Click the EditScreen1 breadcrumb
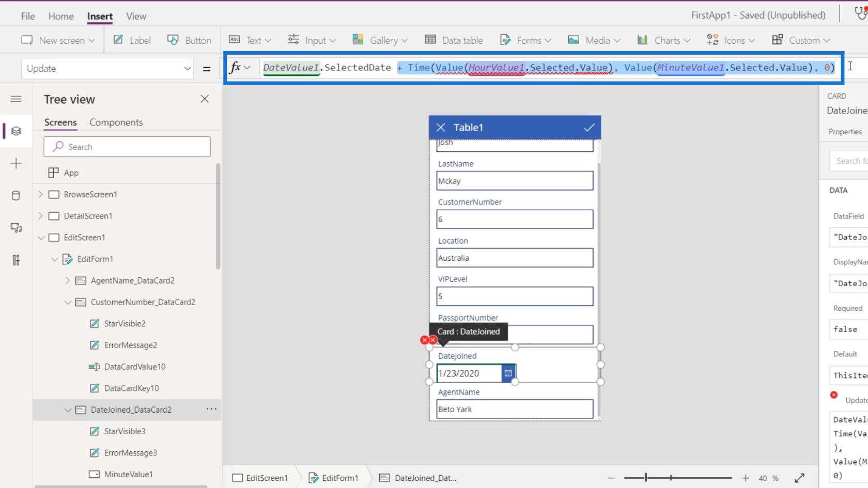The width and height of the screenshot is (868, 488). [260, 478]
